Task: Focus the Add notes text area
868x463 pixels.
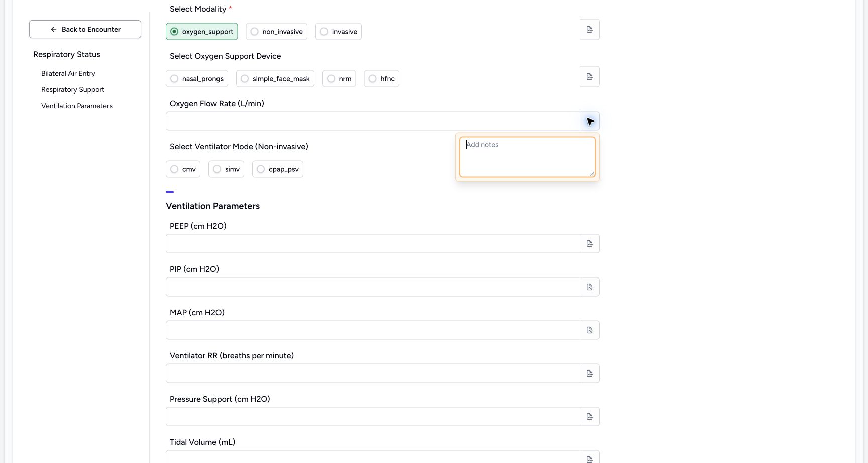Action: click(x=527, y=157)
